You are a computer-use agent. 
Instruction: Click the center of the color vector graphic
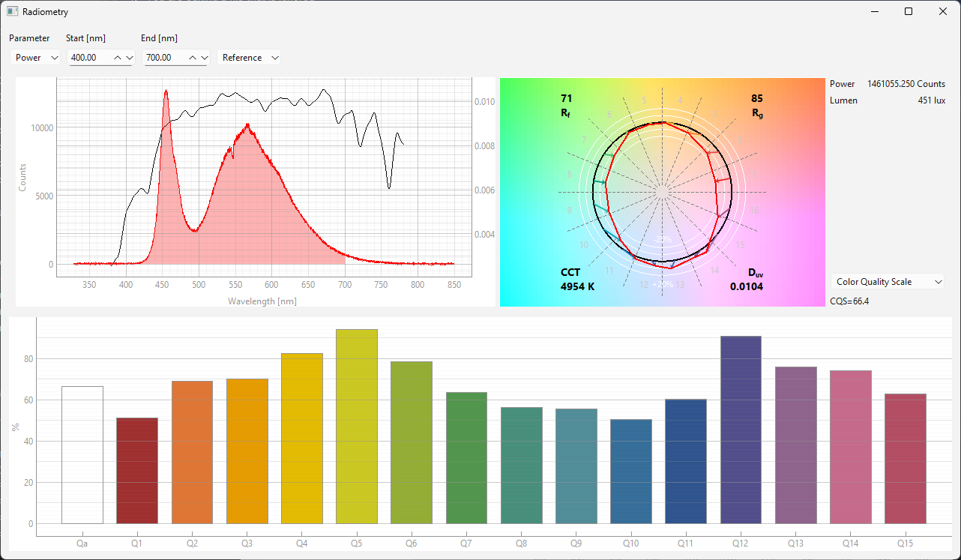(662, 192)
